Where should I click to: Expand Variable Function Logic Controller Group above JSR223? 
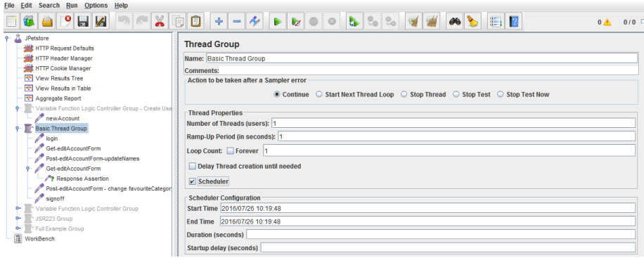18,209
